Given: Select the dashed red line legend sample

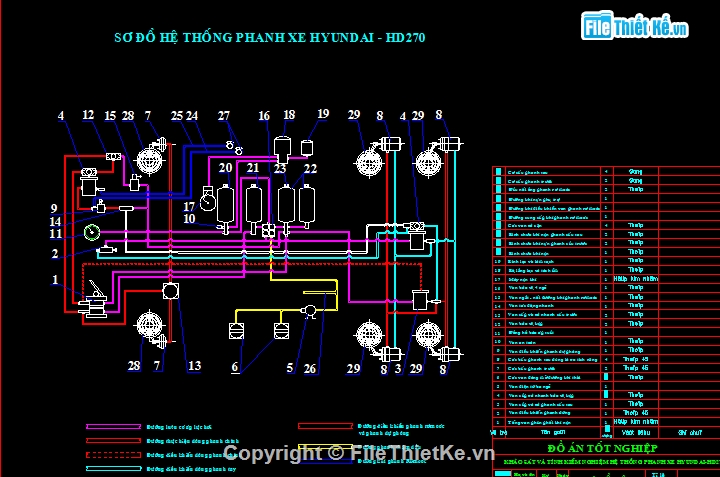Looking at the screenshot, I should point(113,455).
